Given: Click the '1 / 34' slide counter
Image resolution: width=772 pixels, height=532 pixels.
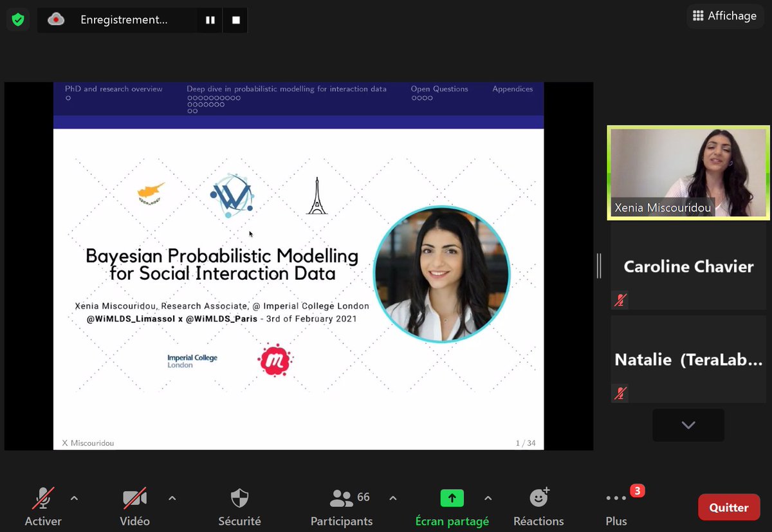Looking at the screenshot, I should 526,443.
